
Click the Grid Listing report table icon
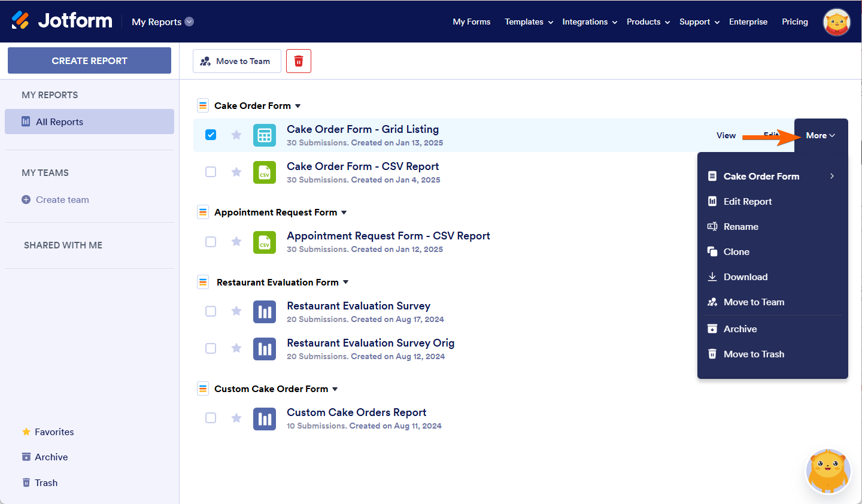point(265,135)
